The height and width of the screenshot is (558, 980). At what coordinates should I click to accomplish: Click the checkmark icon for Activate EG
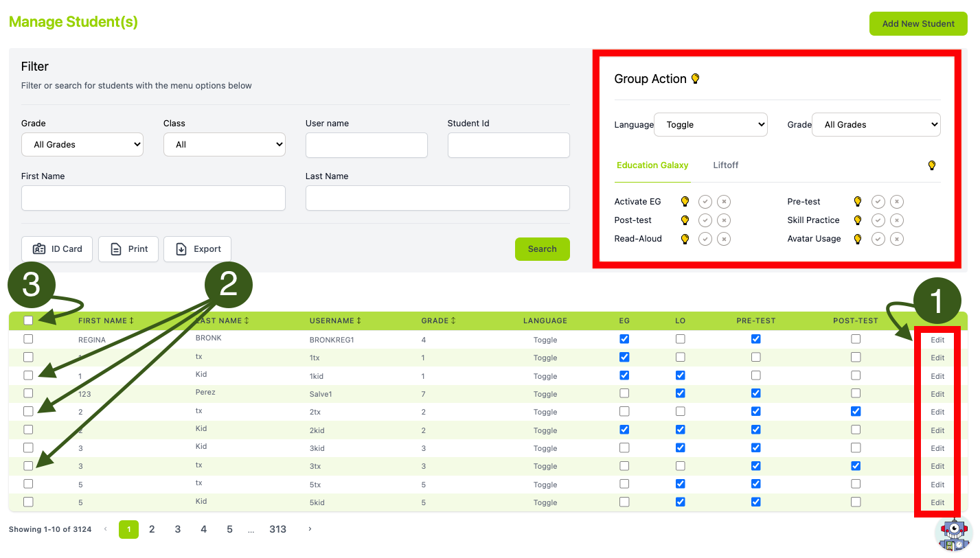point(705,202)
